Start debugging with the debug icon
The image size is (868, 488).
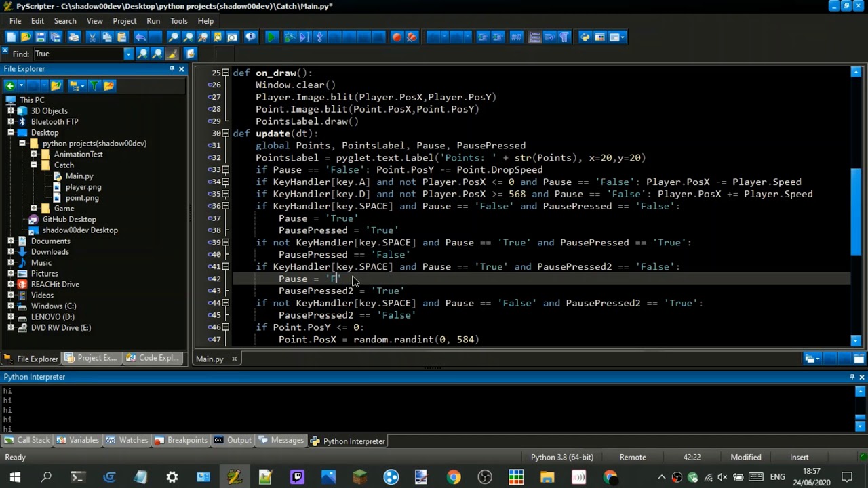point(290,37)
